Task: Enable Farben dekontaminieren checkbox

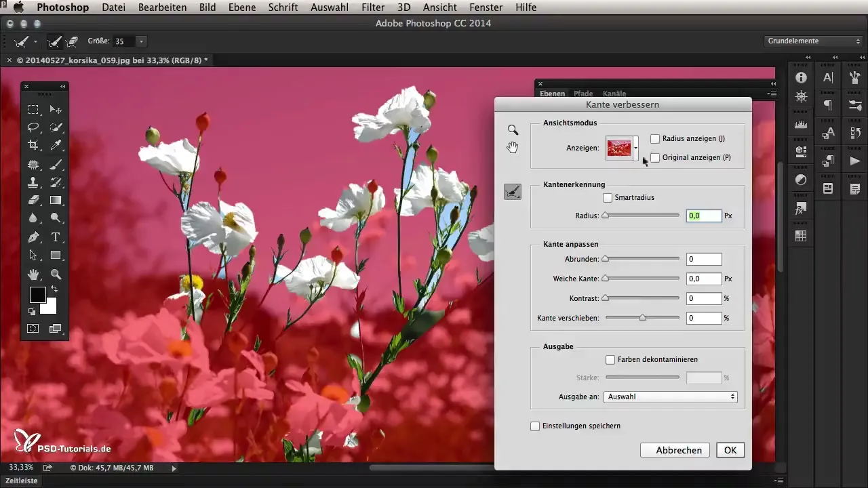Action: pos(610,360)
